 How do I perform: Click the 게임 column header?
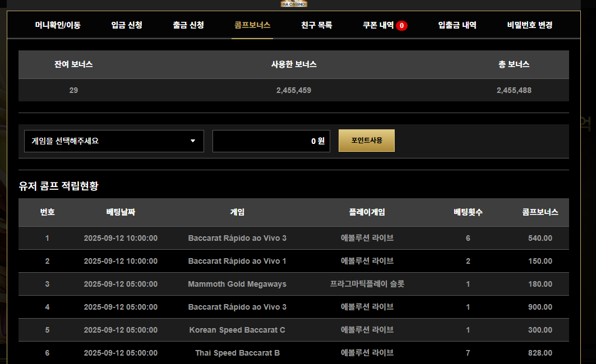click(237, 212)
